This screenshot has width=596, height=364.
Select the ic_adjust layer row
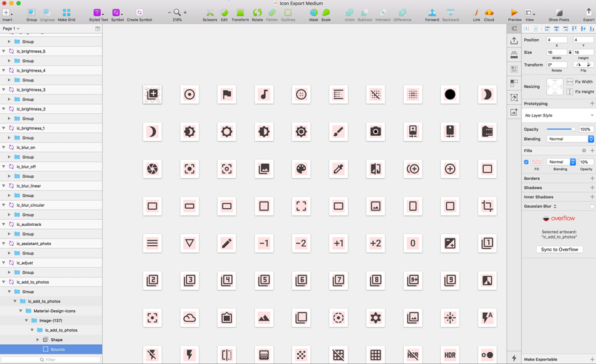pos(51,263)
